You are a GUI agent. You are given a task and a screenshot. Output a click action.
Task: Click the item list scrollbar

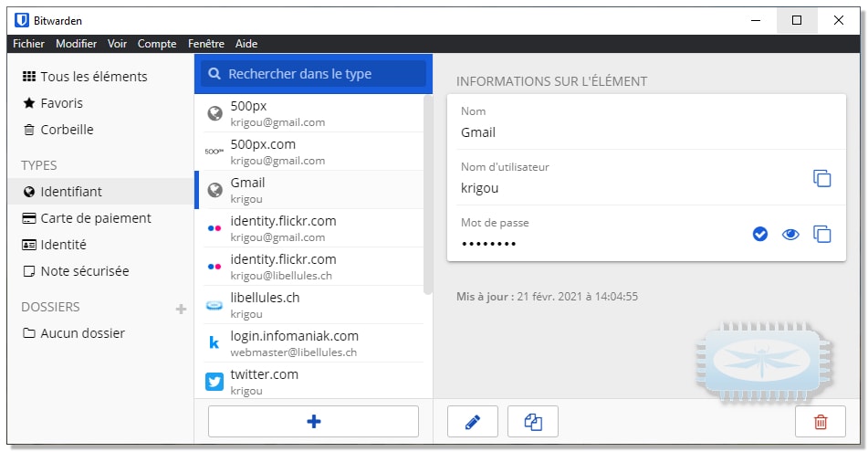(427, 194)
